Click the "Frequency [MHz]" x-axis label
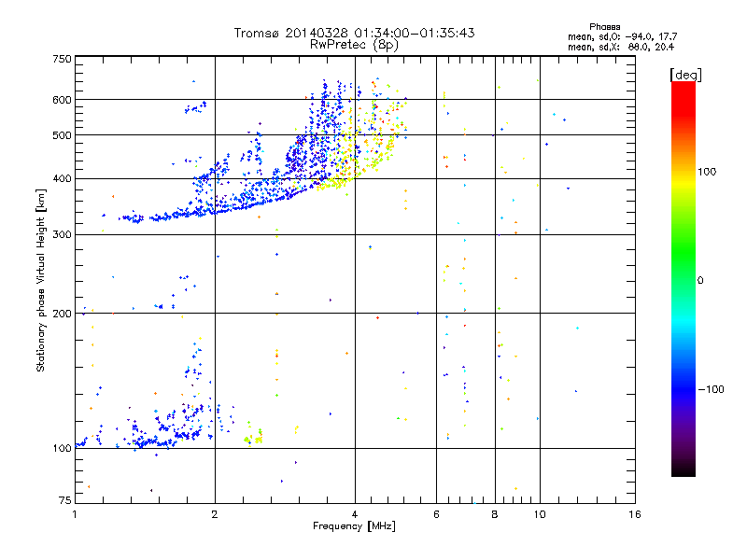 pos(354,526)
